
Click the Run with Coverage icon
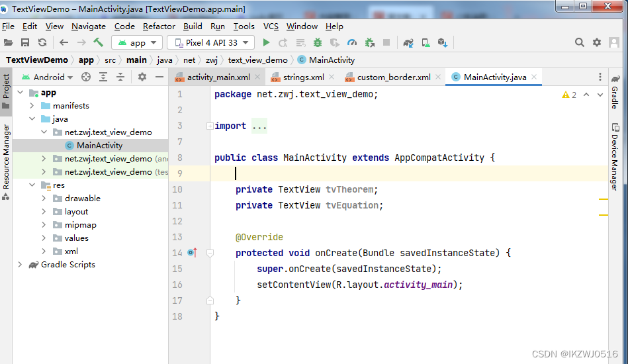(334, 42)
